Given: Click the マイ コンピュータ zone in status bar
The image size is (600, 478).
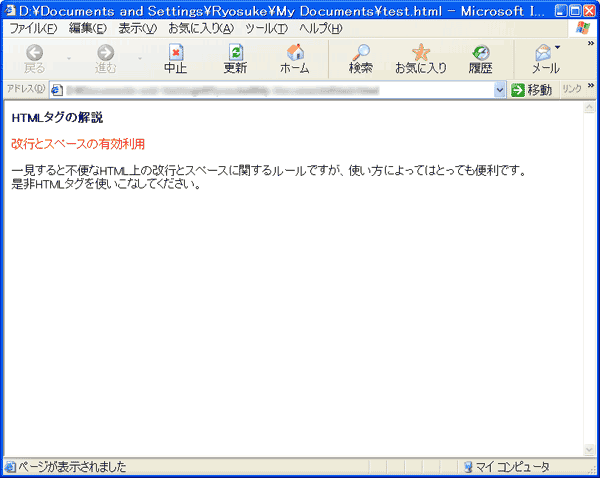Looking at the screenshot, I should pos(510,467).
